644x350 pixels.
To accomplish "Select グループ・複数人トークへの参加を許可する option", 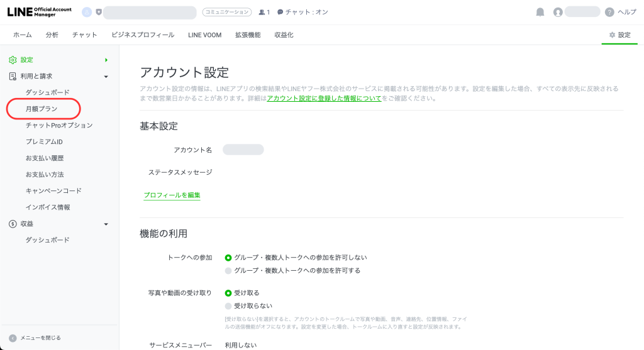I will (x=228, y=271).
